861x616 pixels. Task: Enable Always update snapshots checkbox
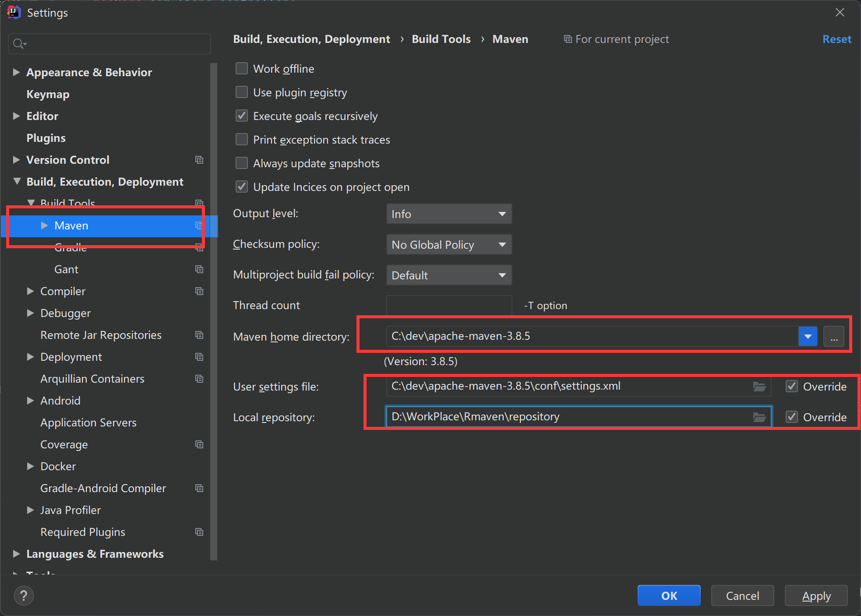point(242,163)
